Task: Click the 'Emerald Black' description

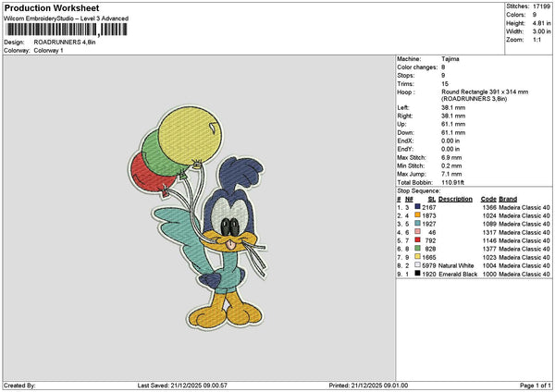Action: click(458, 275)
